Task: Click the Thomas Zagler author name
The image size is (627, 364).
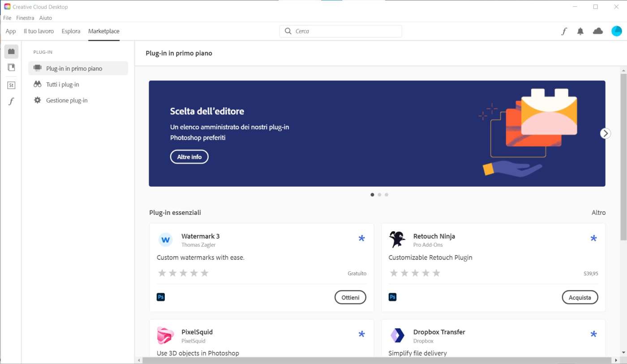Action: pyautogui.click(x=198, y=245)
